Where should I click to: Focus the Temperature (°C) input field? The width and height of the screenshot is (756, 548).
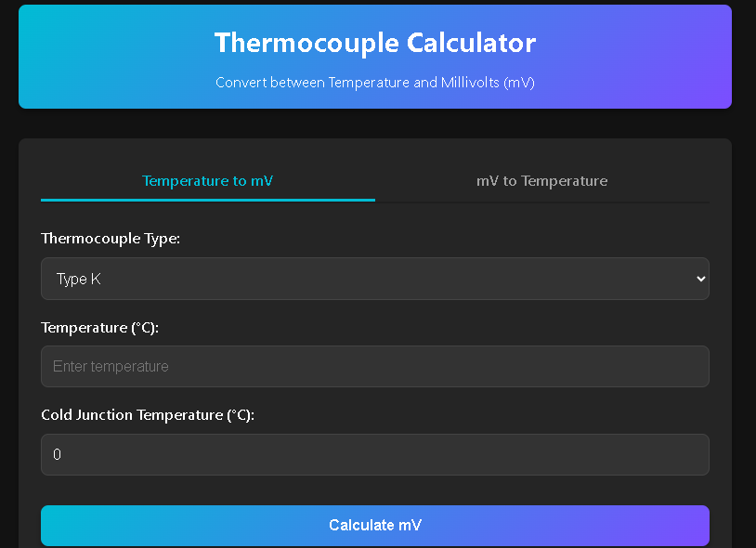pyautogui.click(x=374, y=366)
